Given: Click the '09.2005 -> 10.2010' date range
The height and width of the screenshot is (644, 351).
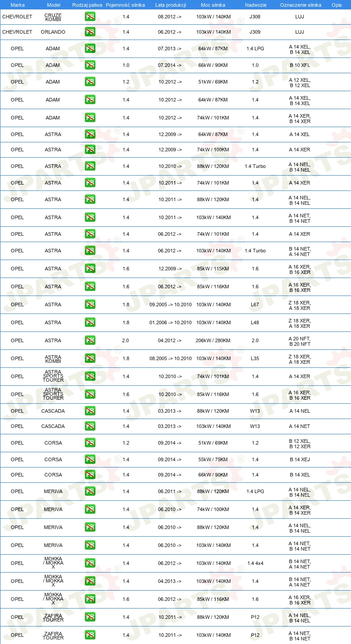Looking at the screenshot, I should pos(171,304).
